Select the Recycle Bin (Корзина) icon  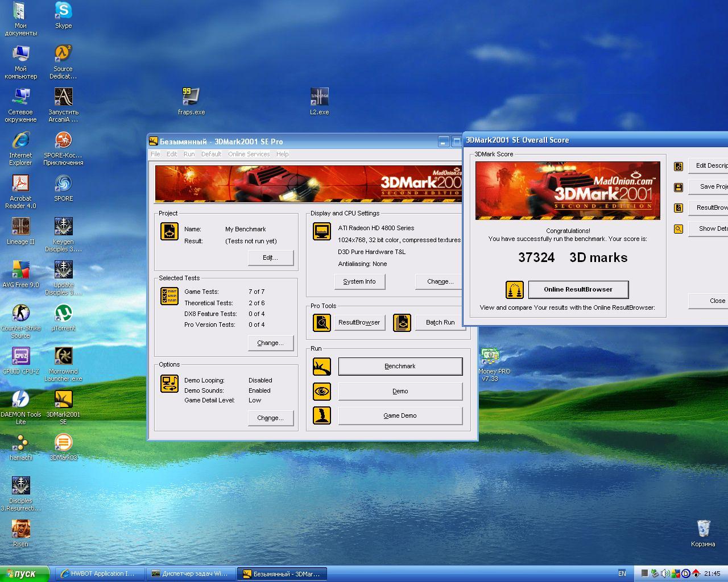(x=703, y=534)
